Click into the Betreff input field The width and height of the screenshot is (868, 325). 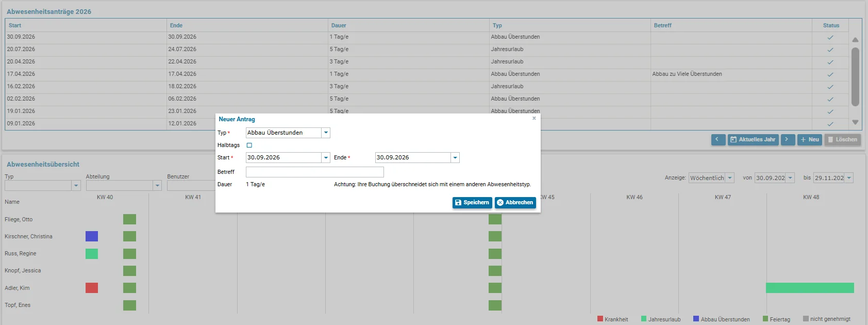point(315,172)
